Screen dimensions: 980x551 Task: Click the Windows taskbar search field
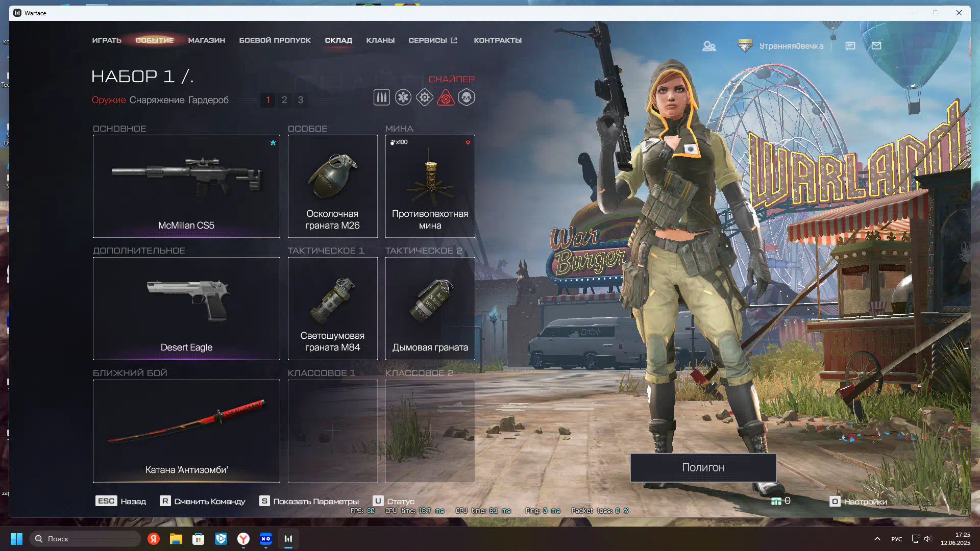tap(85, 539)
